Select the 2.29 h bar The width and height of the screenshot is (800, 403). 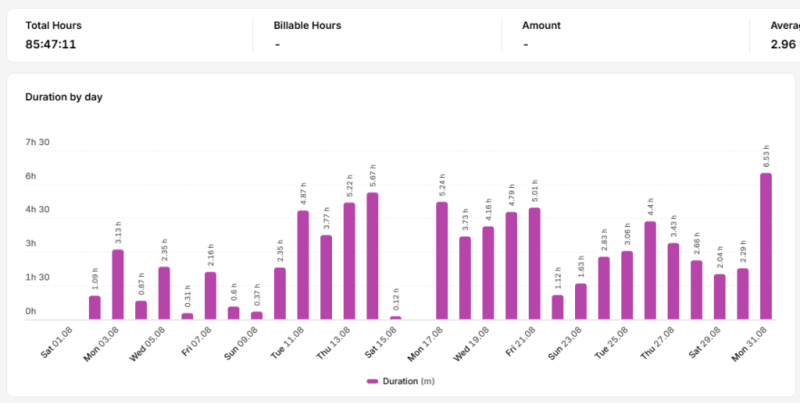(743, 294)
